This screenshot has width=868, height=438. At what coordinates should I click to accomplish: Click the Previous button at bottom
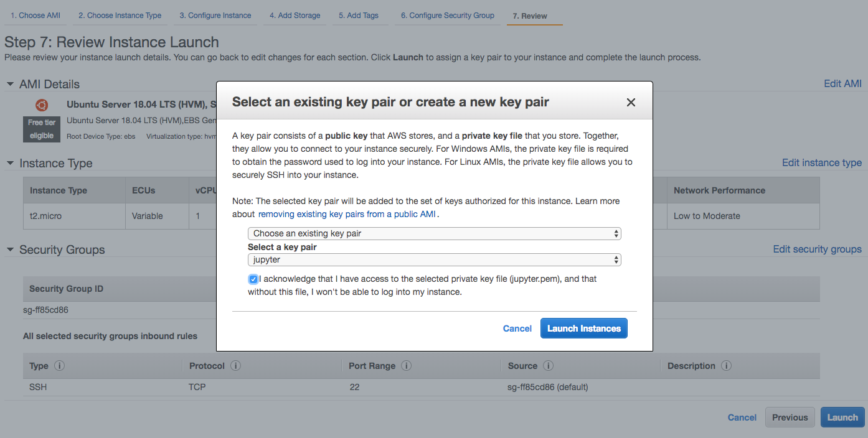pyautogui.click(x=790, y=417)
